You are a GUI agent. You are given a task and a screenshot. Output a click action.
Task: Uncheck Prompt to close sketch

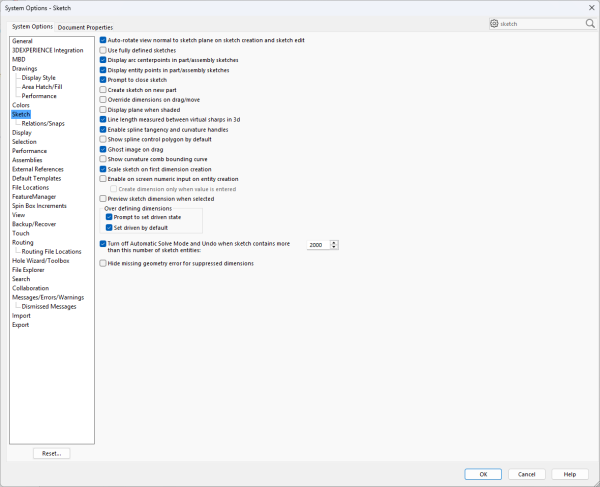click(x=103, y=79)
